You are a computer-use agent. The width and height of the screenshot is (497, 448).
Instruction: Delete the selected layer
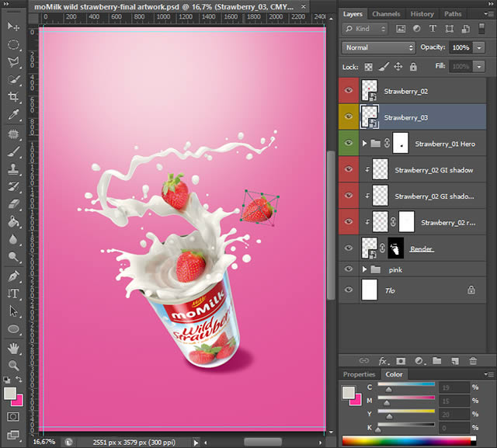pyautogui.click(x=473, y=361)
